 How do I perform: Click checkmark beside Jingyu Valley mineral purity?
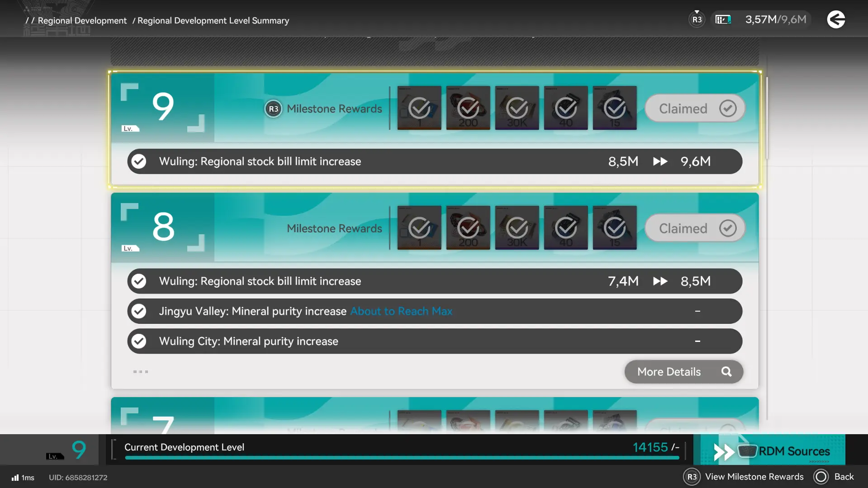coord(139,311)
